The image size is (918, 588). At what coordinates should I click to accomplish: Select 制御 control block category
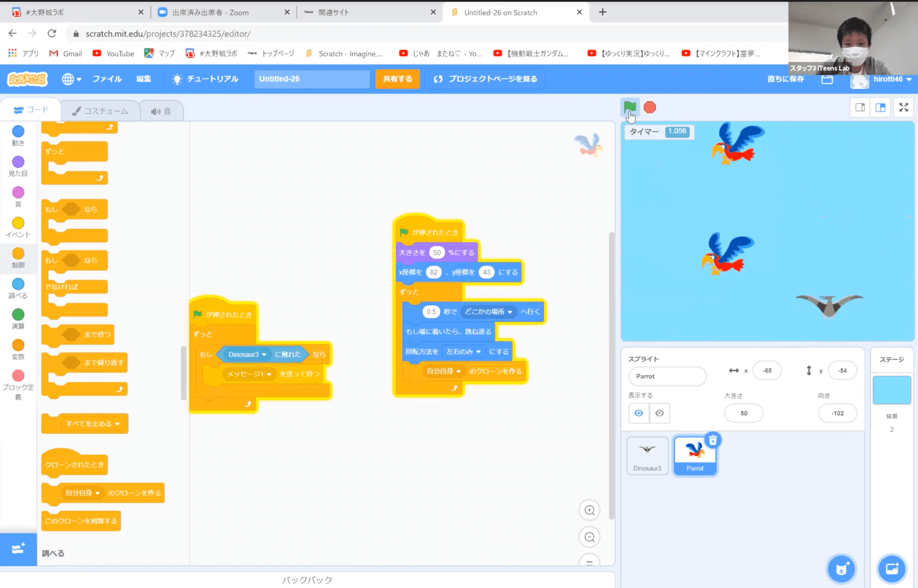(x=18, y=258)
